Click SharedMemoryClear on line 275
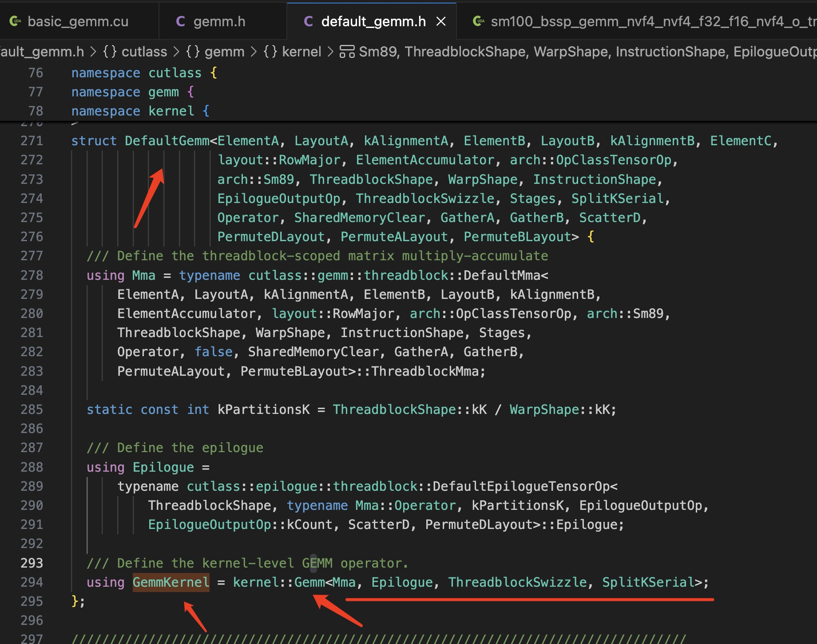This screenshot has width=817, height=644. [360, 218]
